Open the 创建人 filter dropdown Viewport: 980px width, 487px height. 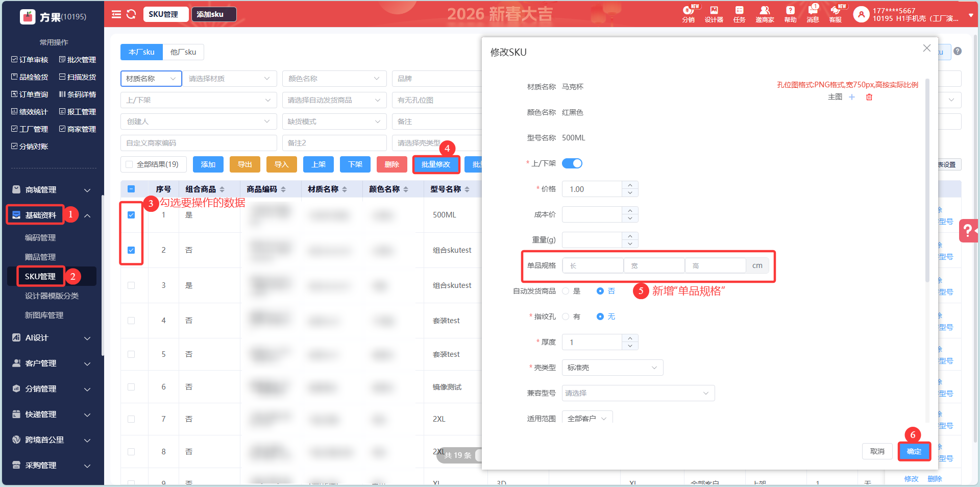(199, 121)
